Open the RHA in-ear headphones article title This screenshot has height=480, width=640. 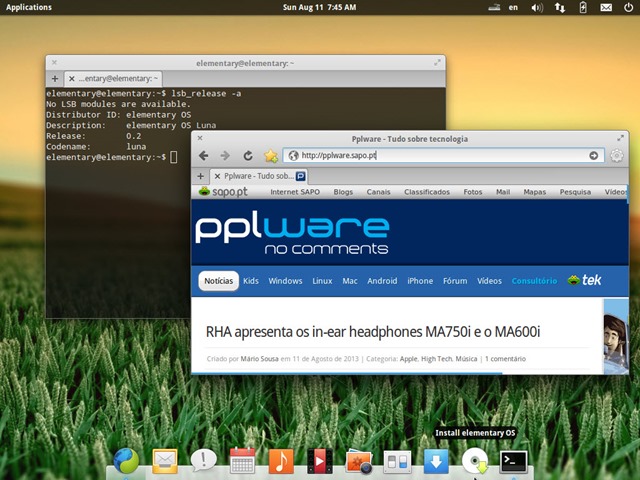373,332
